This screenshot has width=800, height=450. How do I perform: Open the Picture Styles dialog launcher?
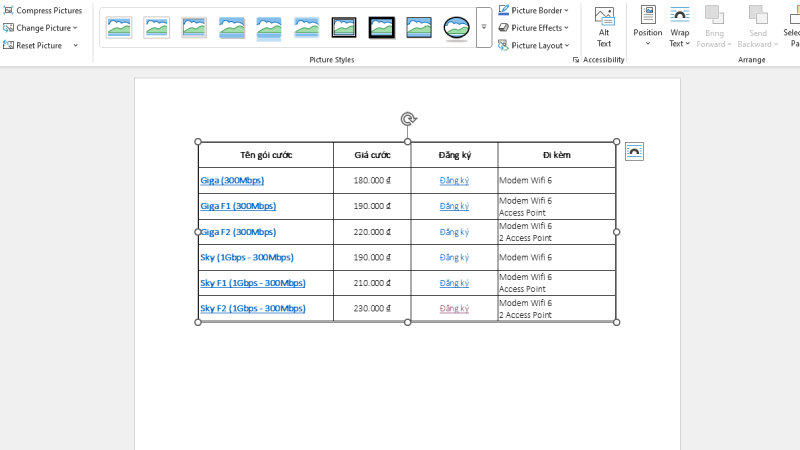click(575, 60)
